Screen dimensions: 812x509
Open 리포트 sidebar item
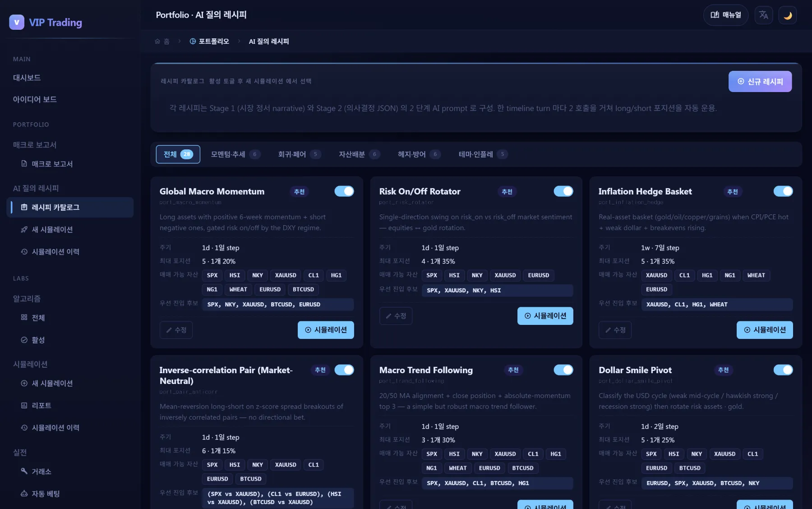70,405
